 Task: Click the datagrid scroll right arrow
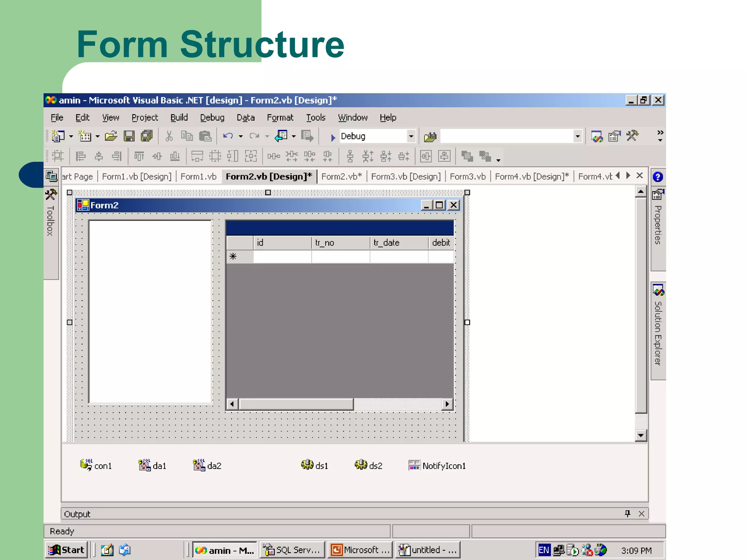447,404
